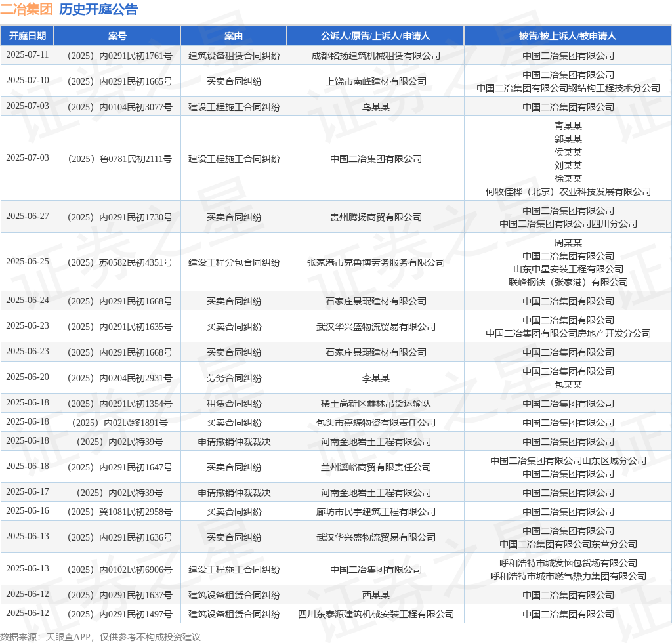Viewport: 672px width, 643px height.
Task: Open plaintiff 成都铭扬建筑机械租赁有限公司
Action: click(x=375, y=56)
